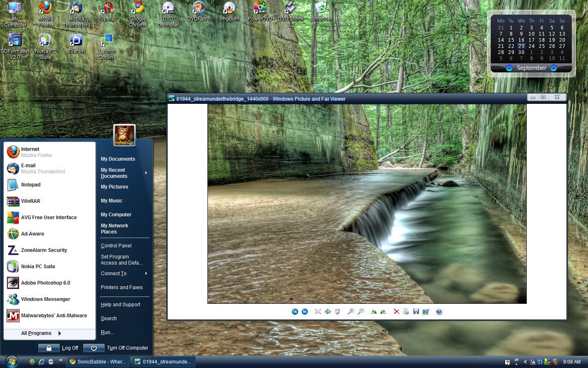Launch Adobe Photoshop 6.0 from Start menu

point(49,283)
